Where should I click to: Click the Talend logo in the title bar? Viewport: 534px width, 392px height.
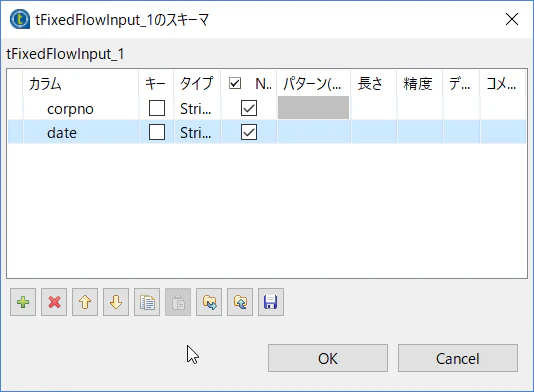tap(20, 19)
